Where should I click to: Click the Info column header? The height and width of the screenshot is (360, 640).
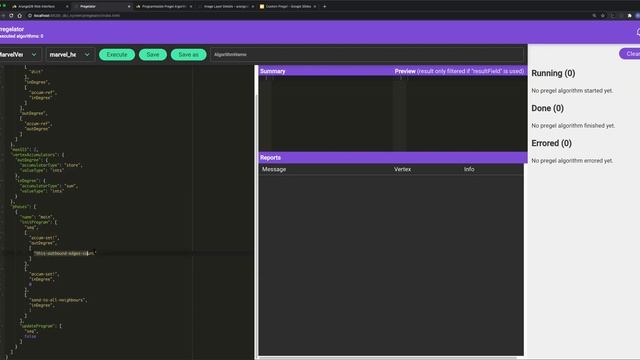pos(469,169)
